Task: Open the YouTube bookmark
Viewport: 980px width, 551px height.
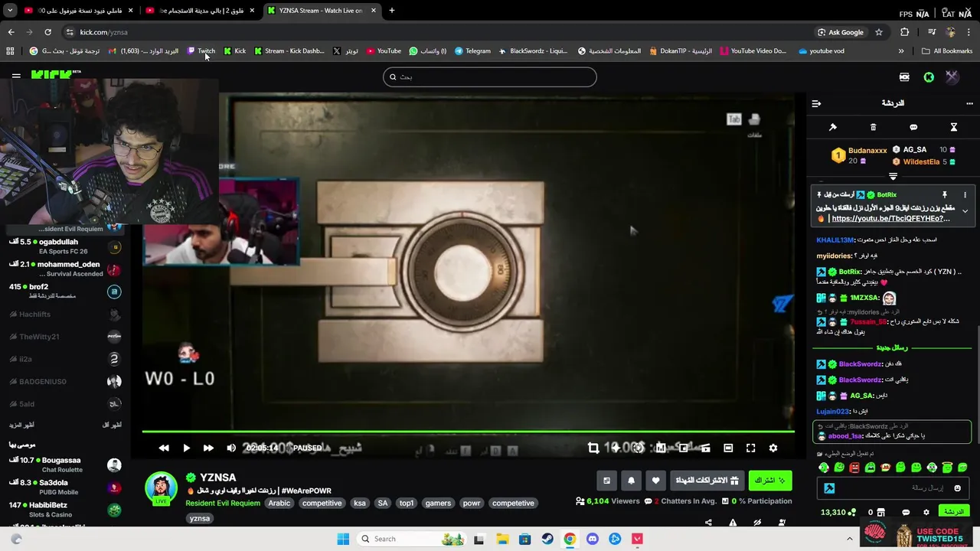Action: [x=384, y=51]
